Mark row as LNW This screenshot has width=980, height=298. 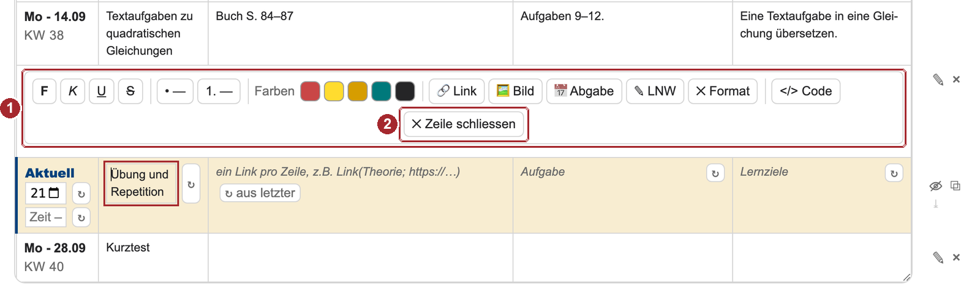tap(655, 91)
